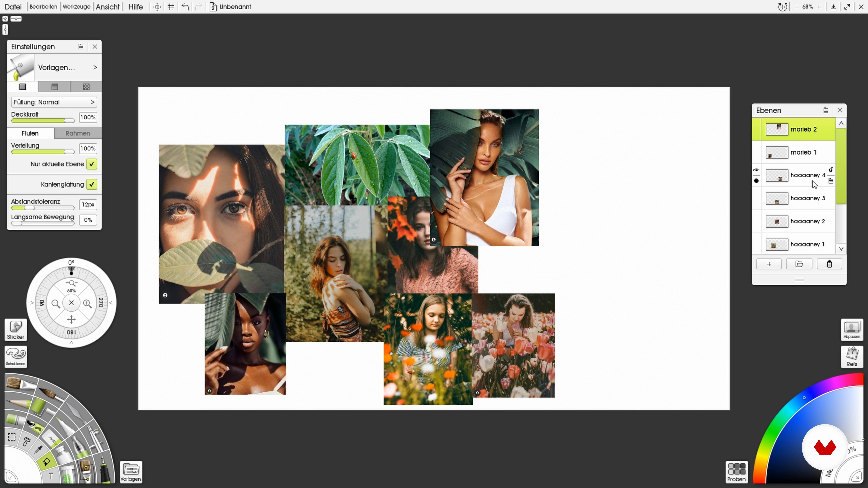Image resolution: width=868 pixels, height=488 pixels.
Task: Open the Füllung: Normal dropdown
Action: coord(54,102)
